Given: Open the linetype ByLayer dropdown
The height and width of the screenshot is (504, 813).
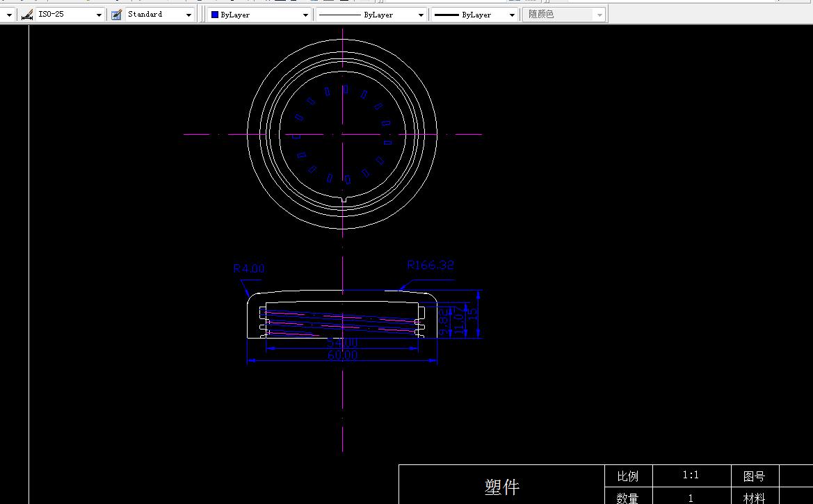Looking at the screenshot, I should [421, 13].
